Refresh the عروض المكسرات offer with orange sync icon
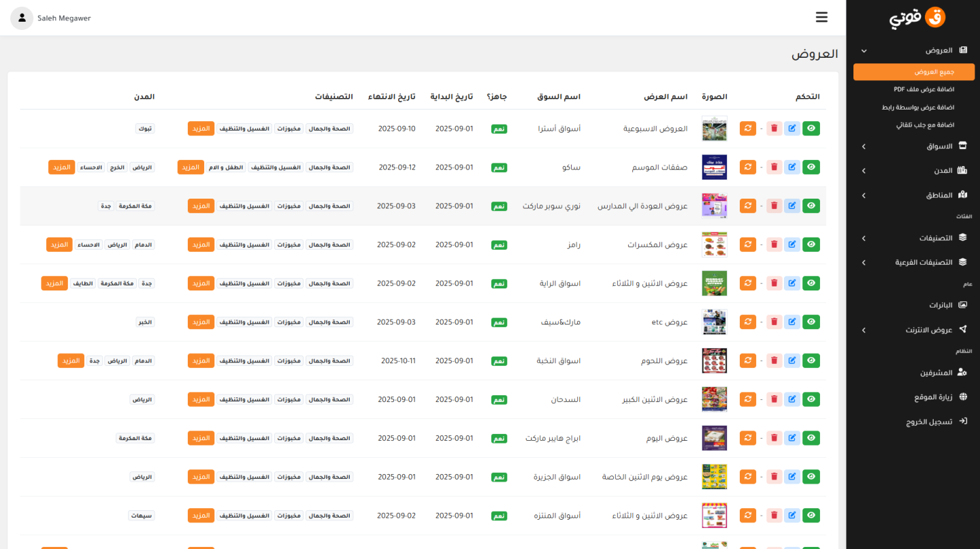The image size is (980, 549). (748, 244)
